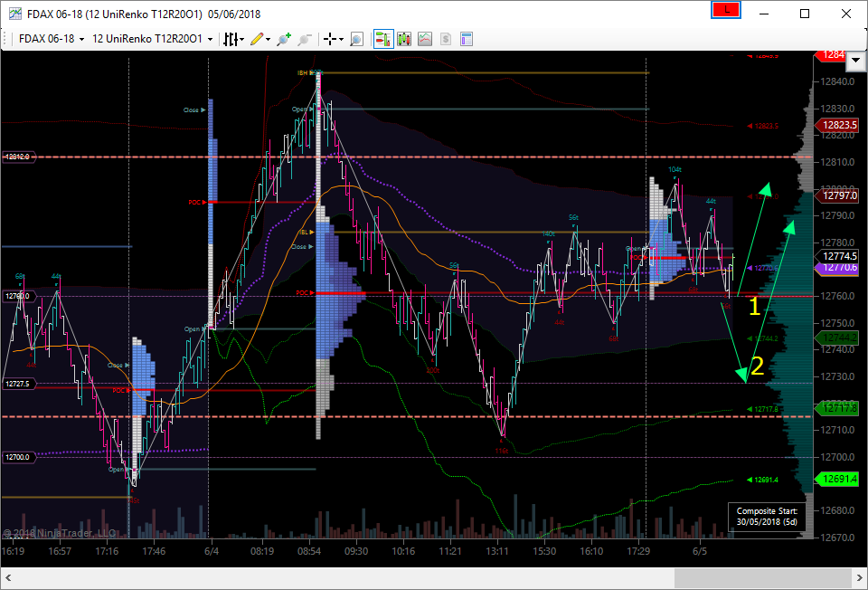
Task: Expand the 12 UniRenko T12R20O1 interval dropdown
Action: (210, 39)
